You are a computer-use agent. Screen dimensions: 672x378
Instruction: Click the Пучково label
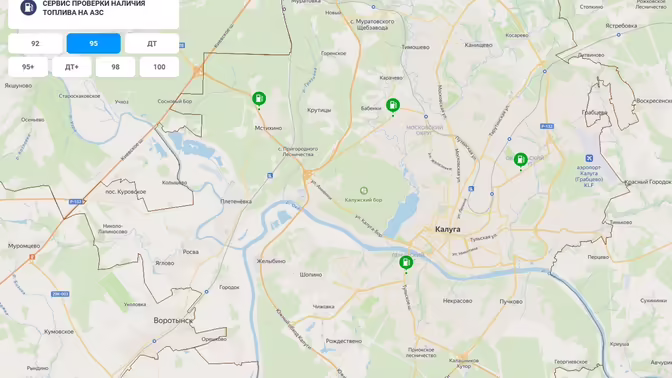pos(511,302)
